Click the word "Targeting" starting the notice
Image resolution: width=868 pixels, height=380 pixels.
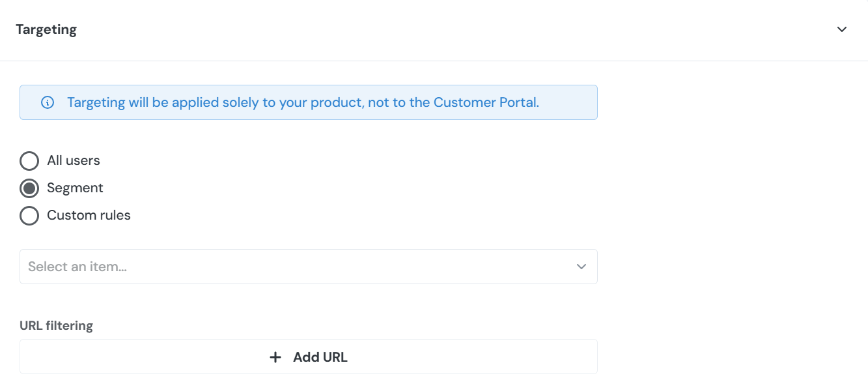[96, 102]
